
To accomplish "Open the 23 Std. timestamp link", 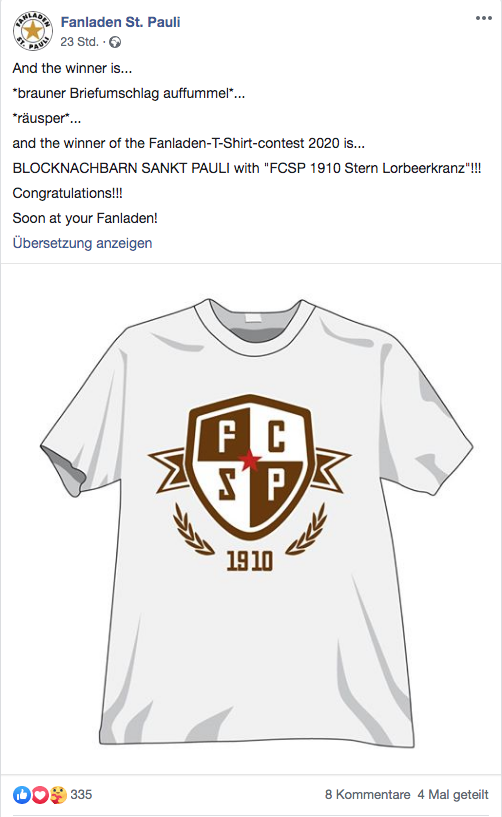I will click(79, 42).
